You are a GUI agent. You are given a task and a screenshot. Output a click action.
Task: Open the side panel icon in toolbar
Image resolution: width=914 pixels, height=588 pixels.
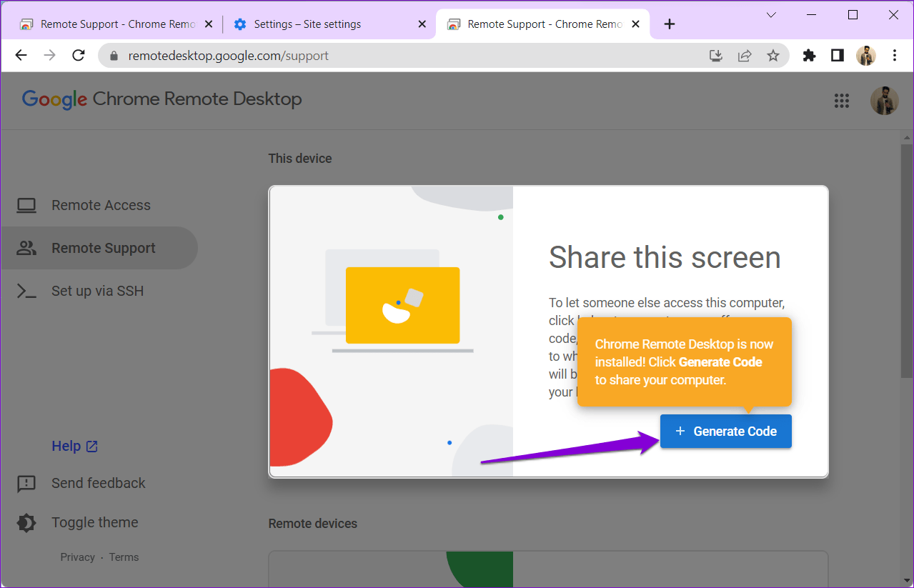tap(836, 55)
